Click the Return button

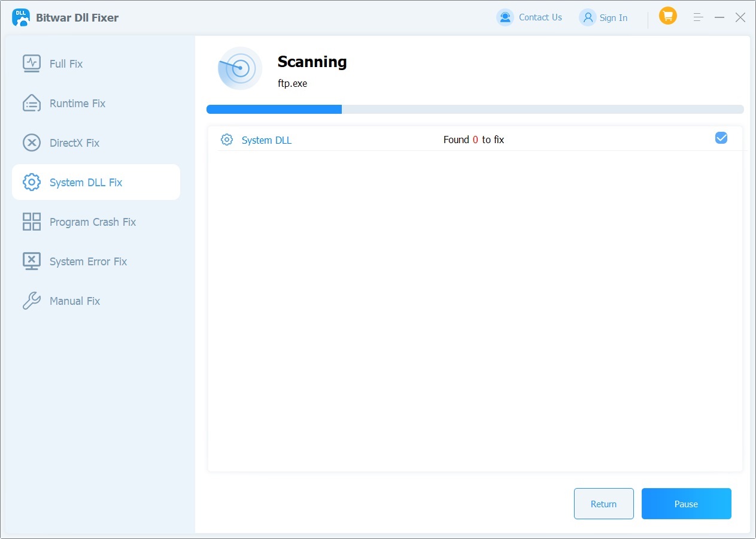(604, 504)
